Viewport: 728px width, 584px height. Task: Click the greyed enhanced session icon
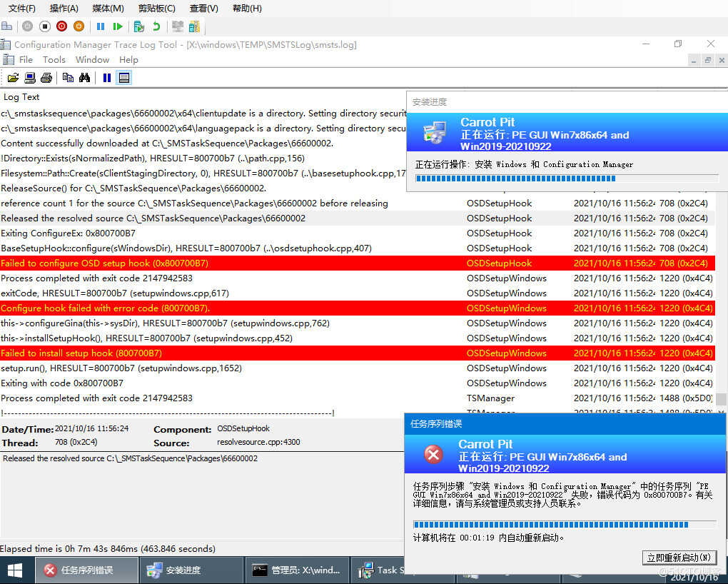[x=177, y=26]
